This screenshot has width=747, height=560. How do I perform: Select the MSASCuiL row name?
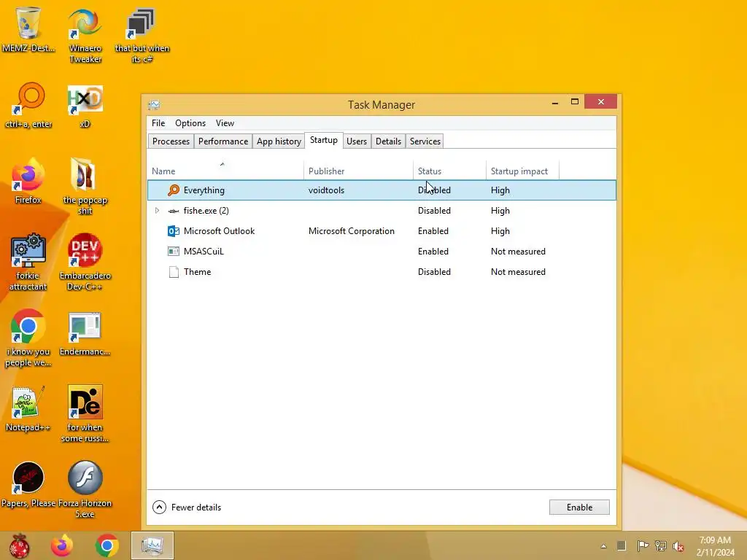[204, 252]
